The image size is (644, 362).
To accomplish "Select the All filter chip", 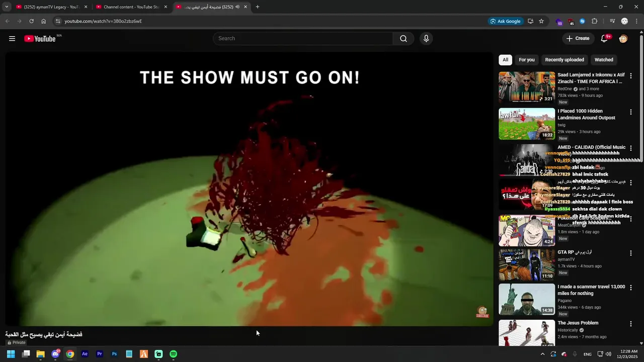I will (x=505, y=60).
